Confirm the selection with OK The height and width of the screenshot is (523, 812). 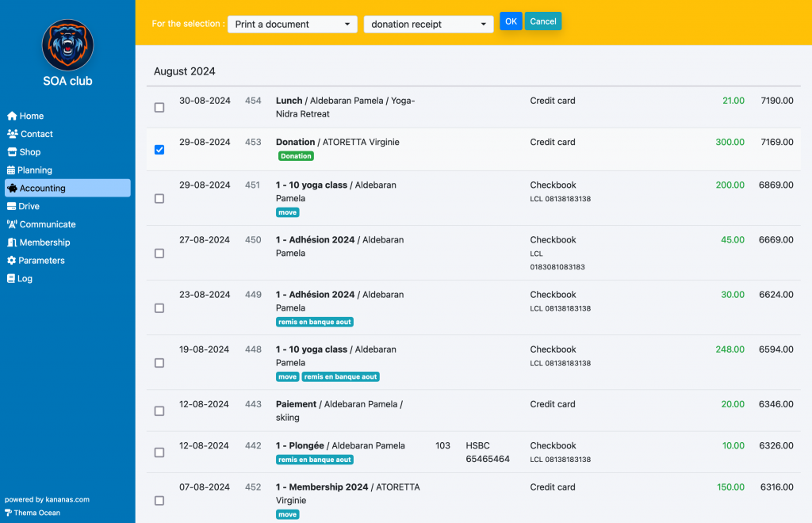(511, 21)
